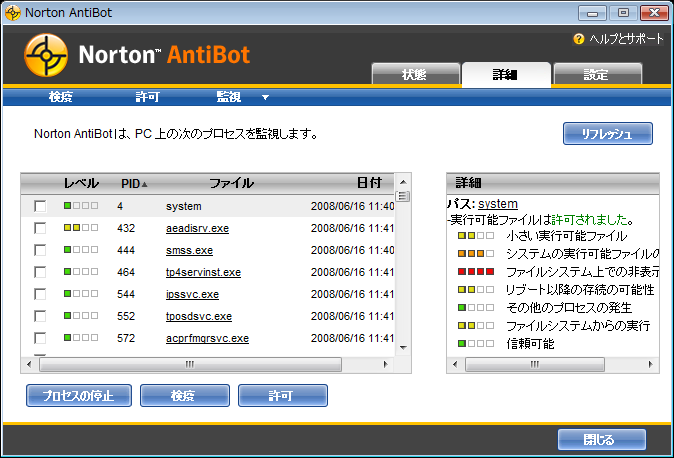This screenshot has height=458, width=674.
Task: Click the 詳細 panel scroll-left arrow
Action: click(x=455, y=364)
